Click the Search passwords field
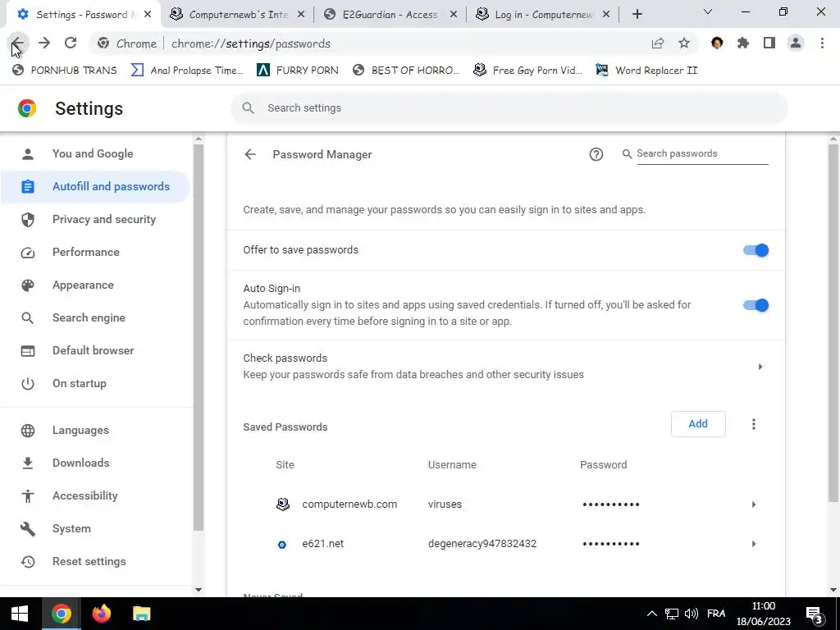 click(702, 153)
